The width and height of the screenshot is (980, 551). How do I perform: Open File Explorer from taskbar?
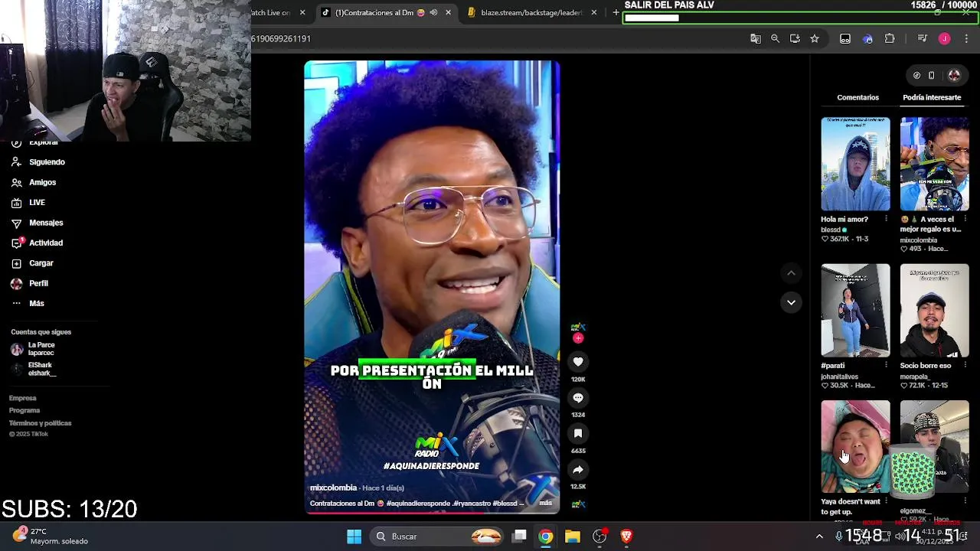[x=573, y=536]
